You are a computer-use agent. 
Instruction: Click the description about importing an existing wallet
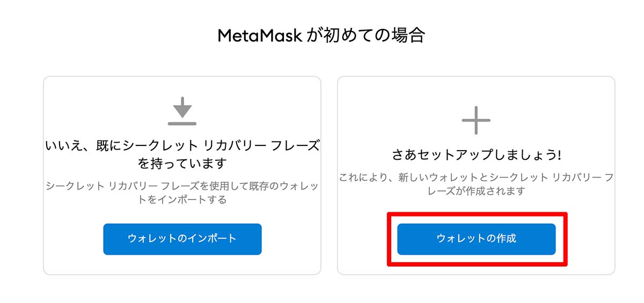182,193
